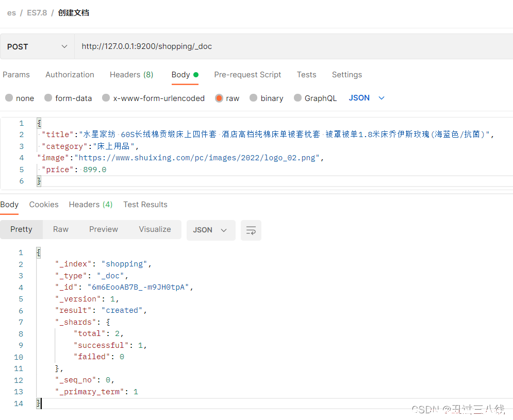
Task: Switch to Pretty response view
Action: (x=21, y=229)
